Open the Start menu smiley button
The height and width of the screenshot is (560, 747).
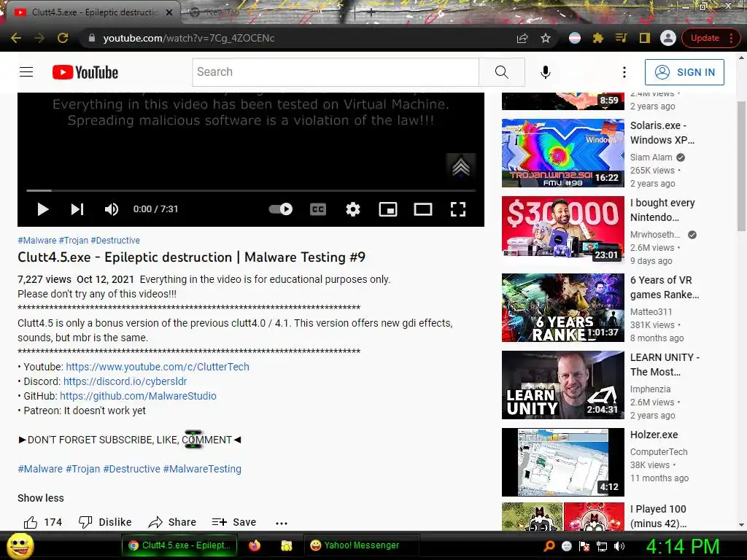(x=20, y=545)
